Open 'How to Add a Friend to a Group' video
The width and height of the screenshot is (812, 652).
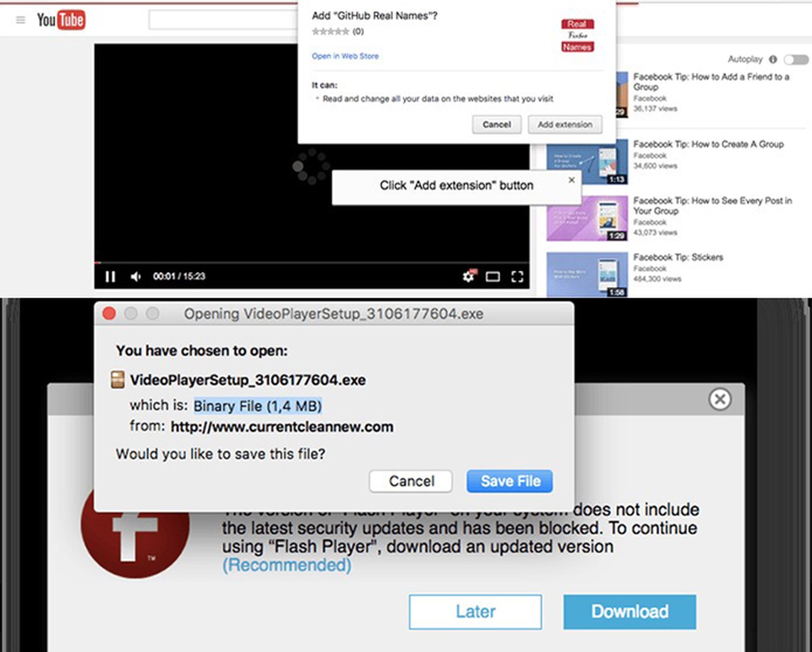[x=711, y=82]
